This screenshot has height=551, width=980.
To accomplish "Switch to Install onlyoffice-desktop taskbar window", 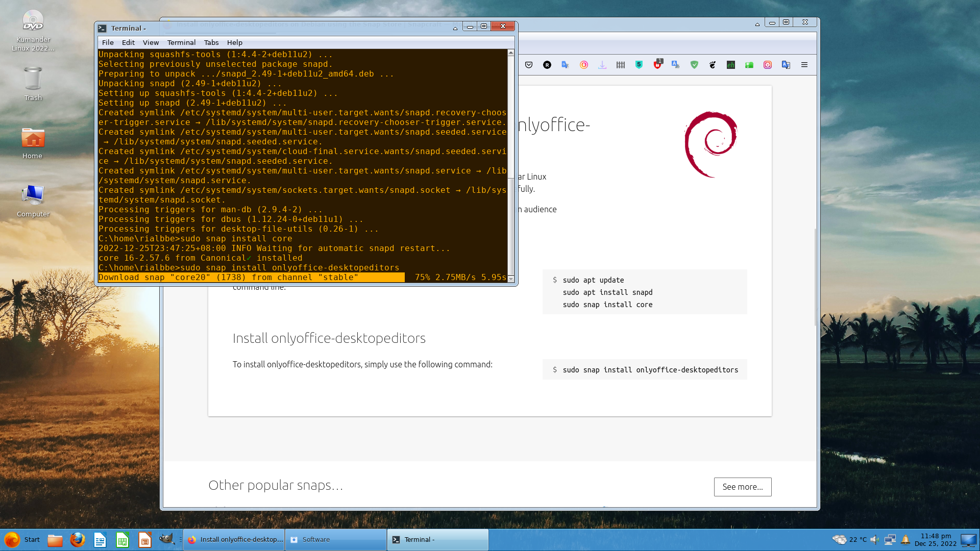I will 234,540.
